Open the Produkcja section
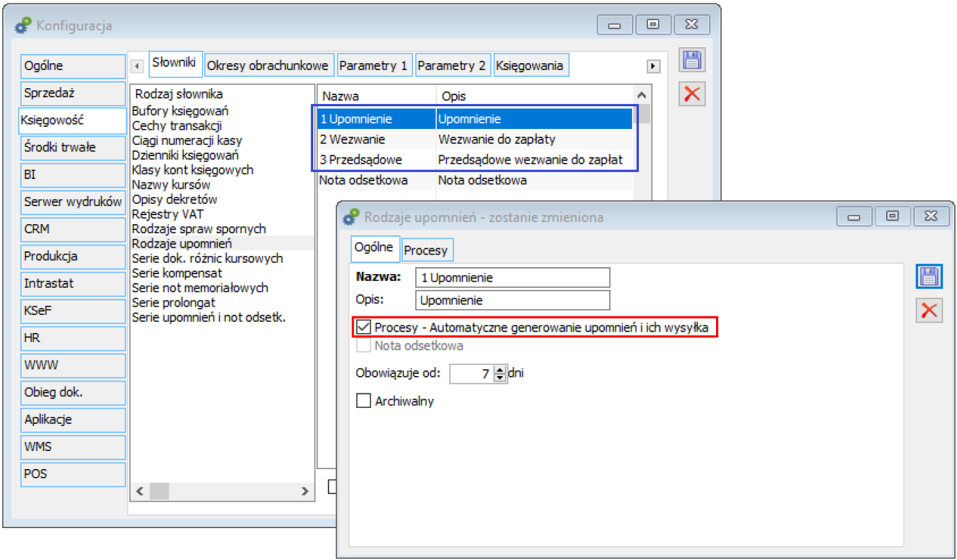 73,256
